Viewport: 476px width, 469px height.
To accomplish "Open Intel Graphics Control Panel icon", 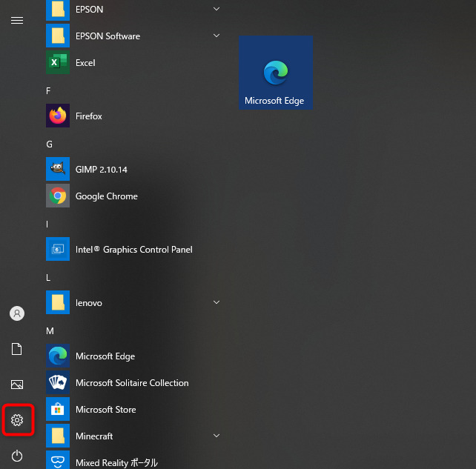I will [58, 249].
